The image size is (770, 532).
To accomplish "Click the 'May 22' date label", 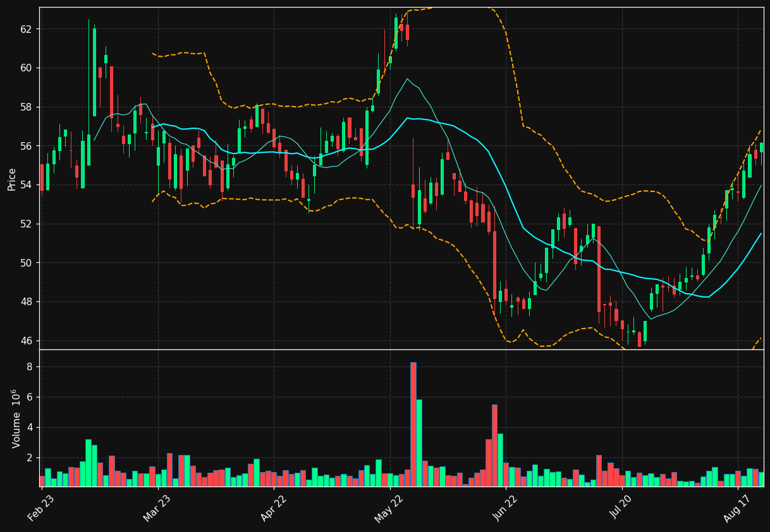I will pyautogui.click(x=387, y=509).
